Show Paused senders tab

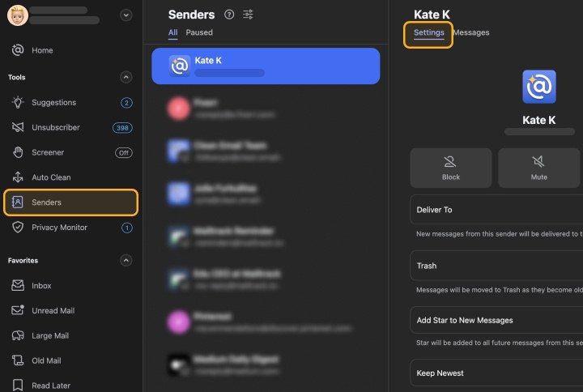[x=199, y=32]
